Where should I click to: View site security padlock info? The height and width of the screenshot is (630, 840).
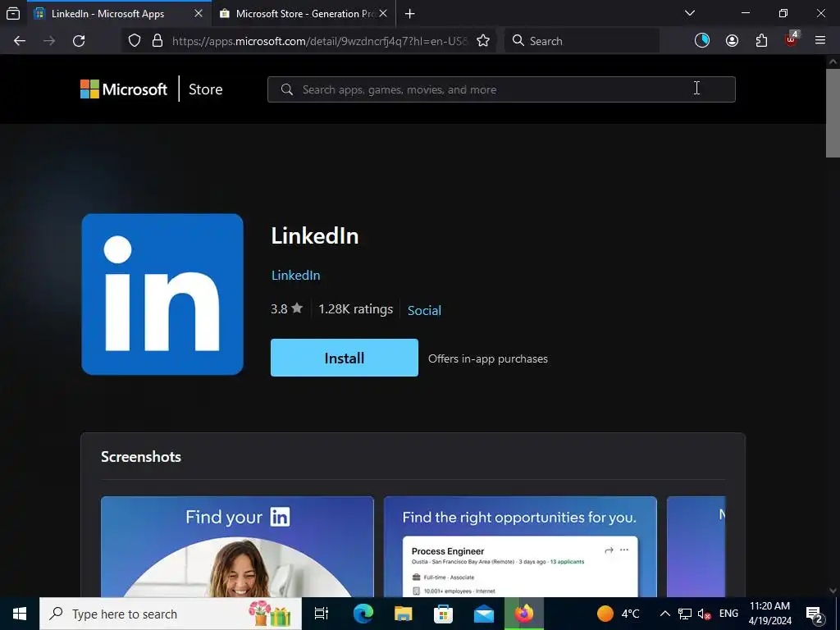pos(157,41)
